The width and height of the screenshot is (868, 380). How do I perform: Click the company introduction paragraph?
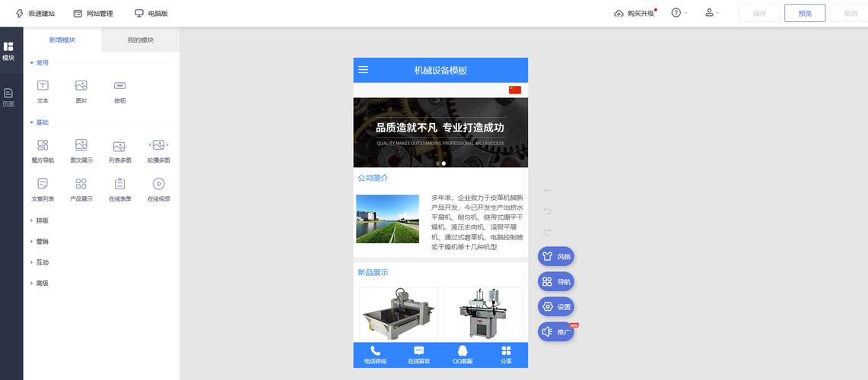pos(478,223)
